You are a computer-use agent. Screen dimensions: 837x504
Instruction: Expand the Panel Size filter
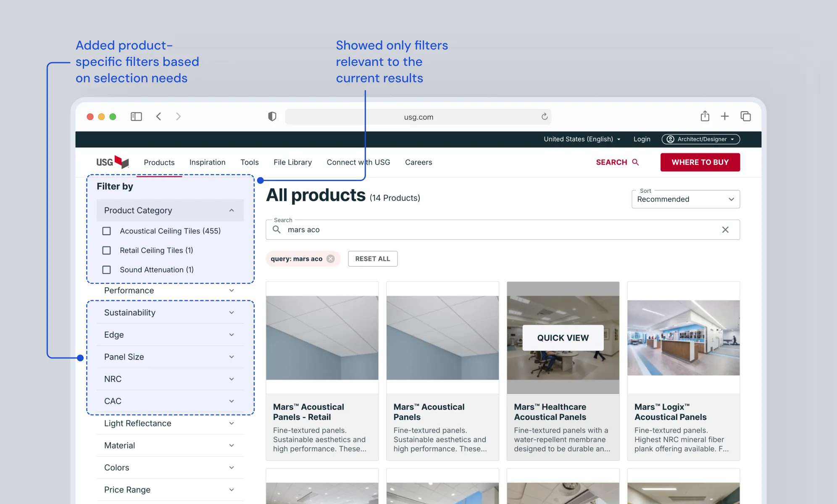[x=170, y=357]
